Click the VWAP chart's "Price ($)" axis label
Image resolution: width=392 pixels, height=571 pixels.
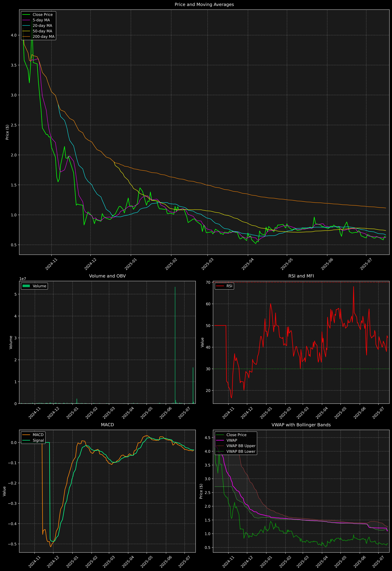201,491
